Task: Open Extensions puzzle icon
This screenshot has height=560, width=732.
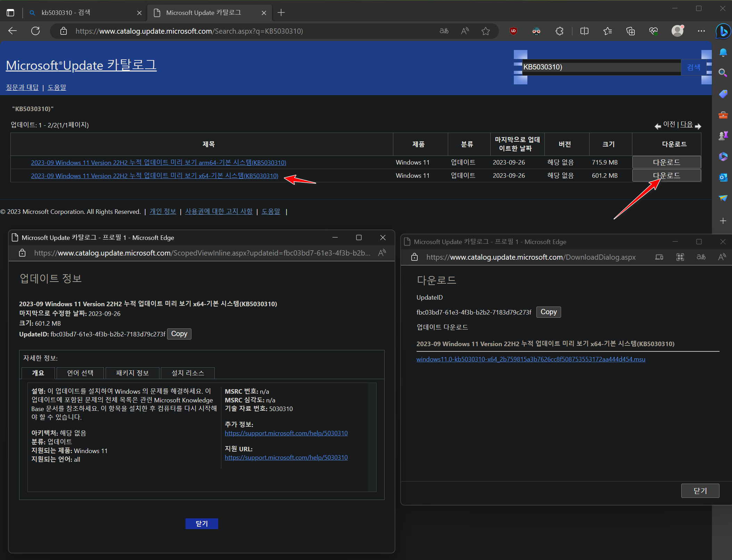Action: click(559, 31)
